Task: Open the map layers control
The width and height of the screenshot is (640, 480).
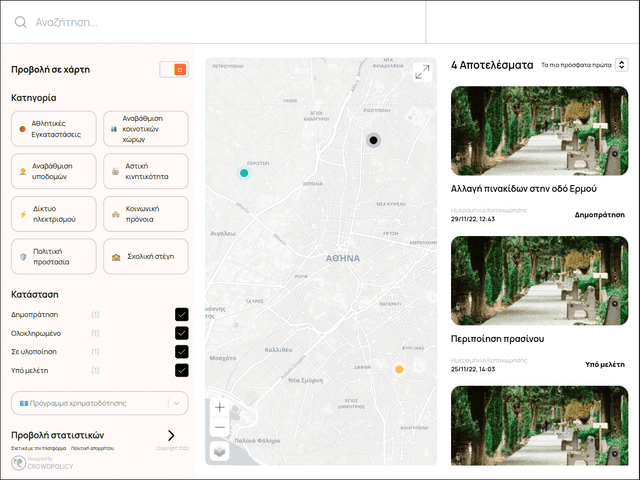Action: (x=220, y=451)
